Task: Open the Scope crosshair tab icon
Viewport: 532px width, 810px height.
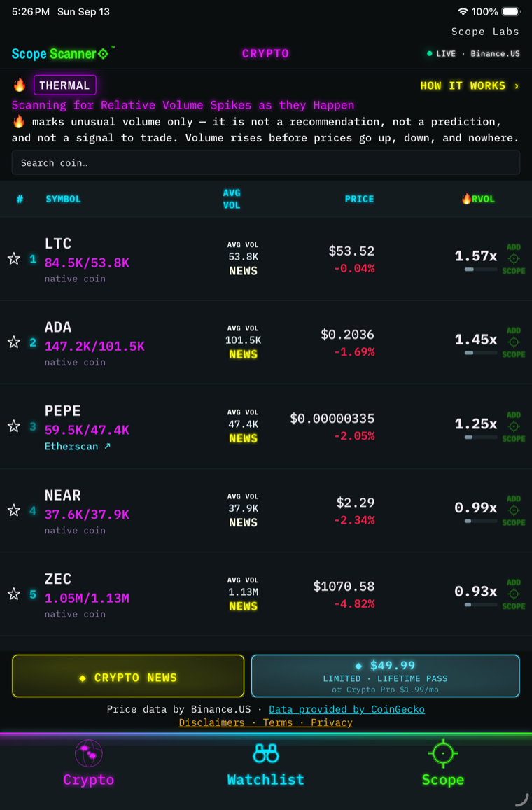Action: [442, 753]
